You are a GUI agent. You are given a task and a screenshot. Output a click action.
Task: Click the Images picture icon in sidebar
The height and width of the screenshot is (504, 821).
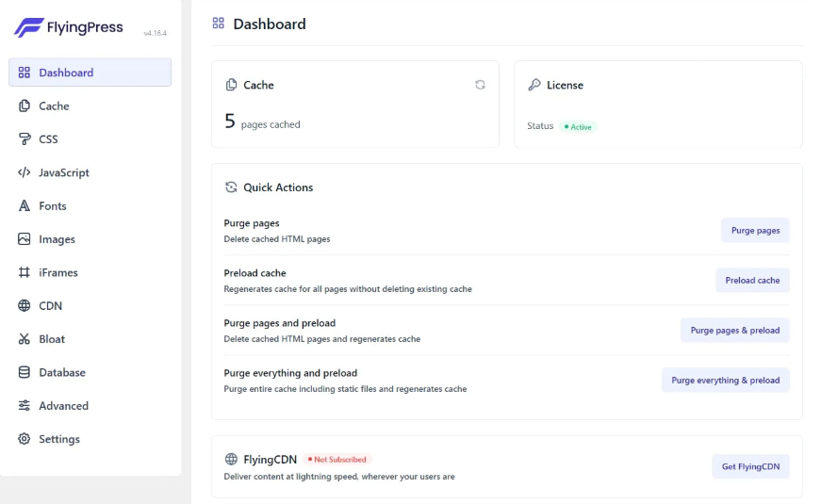click(x=25, y=239)
